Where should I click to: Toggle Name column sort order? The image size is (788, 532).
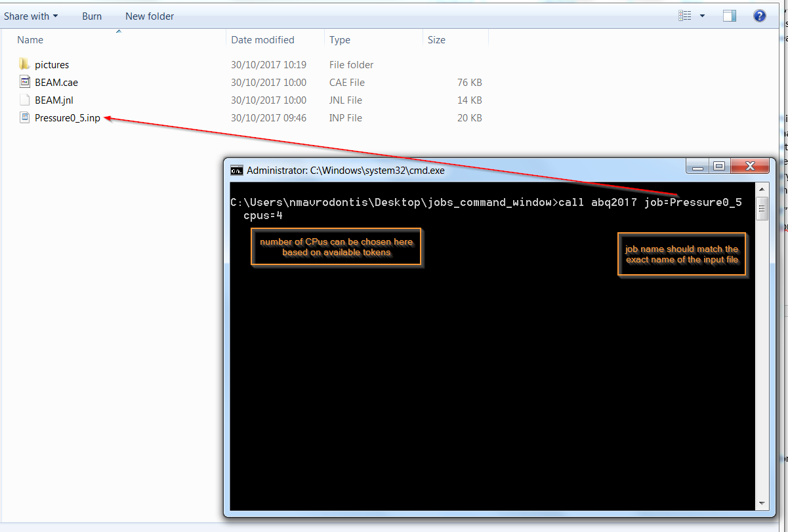pos(30,39)
